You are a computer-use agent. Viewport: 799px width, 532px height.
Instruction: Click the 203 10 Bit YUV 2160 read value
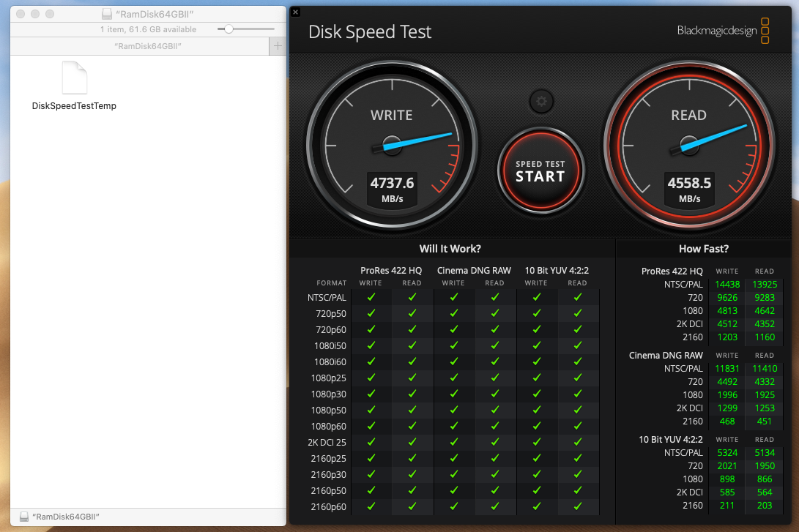pos(765,506)
